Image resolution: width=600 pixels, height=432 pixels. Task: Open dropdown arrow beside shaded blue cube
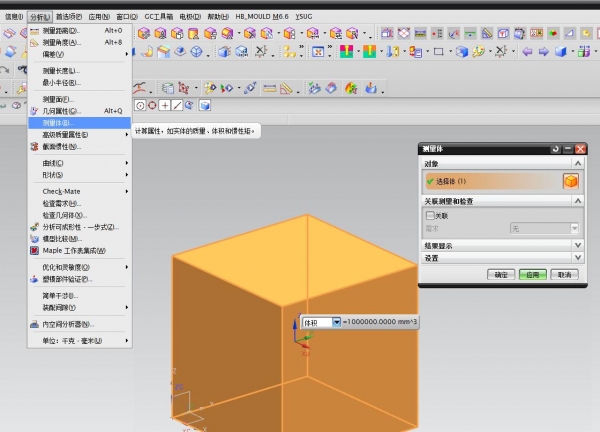[573, 51]
